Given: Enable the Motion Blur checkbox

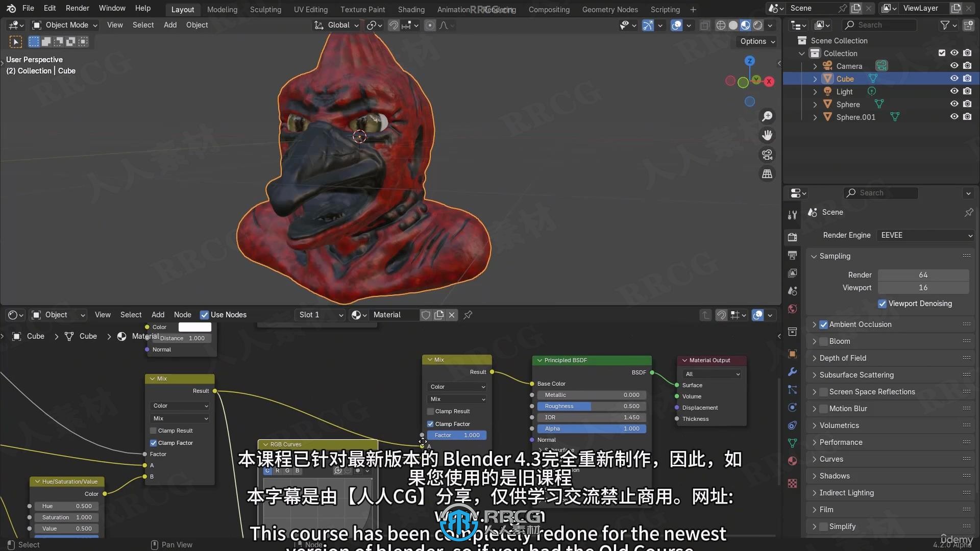Looking at the screenshot, I should pos(823,409).
